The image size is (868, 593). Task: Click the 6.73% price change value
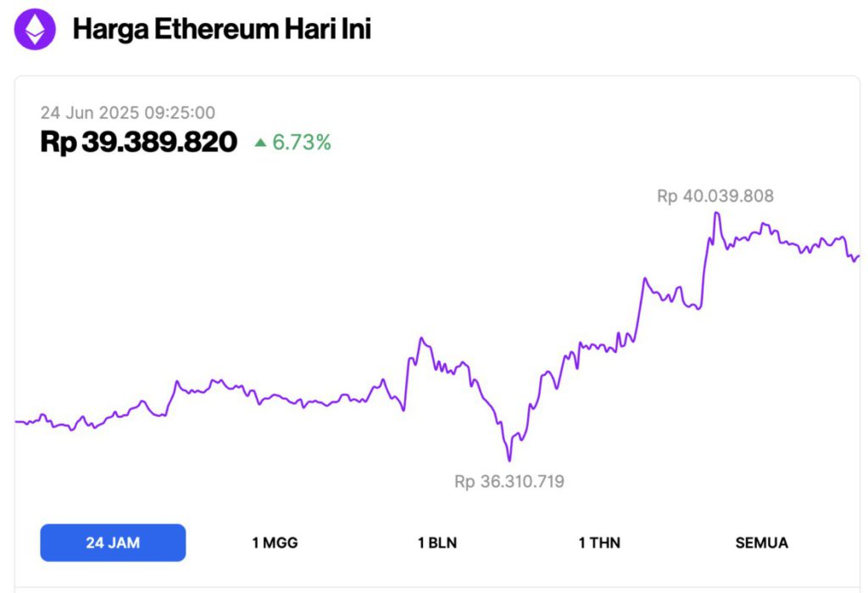pyautogui.click(x=302, y=143)
